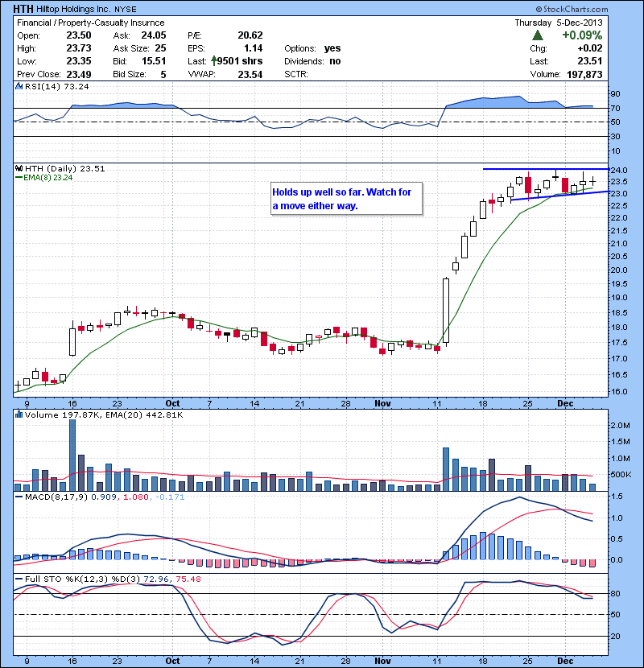Click the green EMA(8) legend dash
644x668 pixels.
(x=19, y=178)
